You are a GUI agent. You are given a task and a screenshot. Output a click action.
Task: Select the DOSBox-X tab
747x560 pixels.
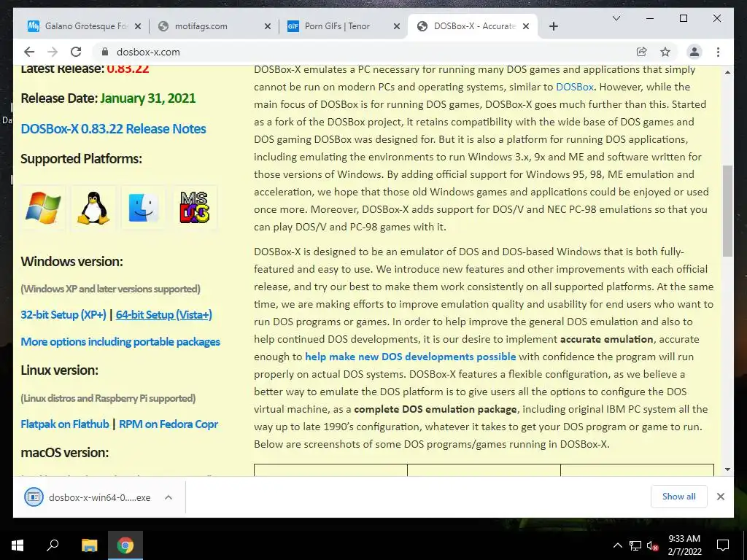(473, 26)
